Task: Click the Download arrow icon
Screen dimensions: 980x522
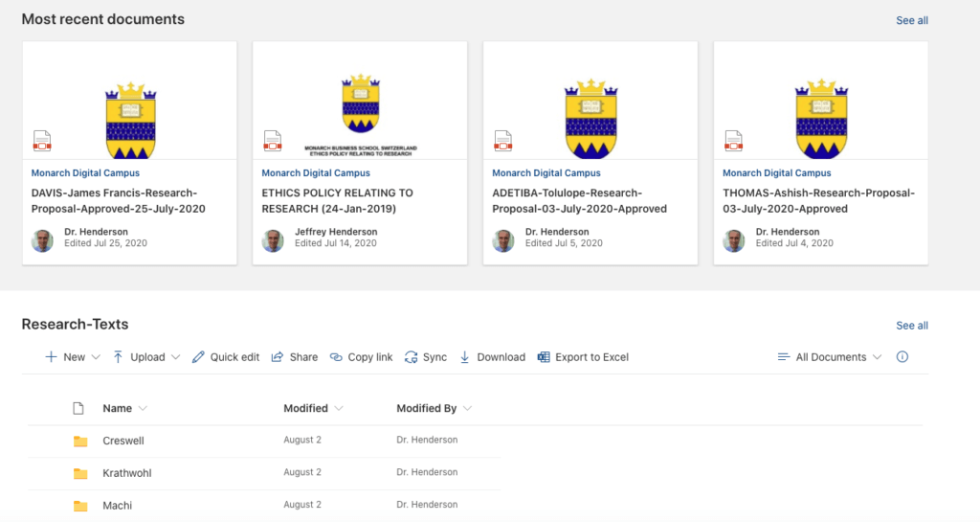Action: pyautogui.click(x=464, y=357)
